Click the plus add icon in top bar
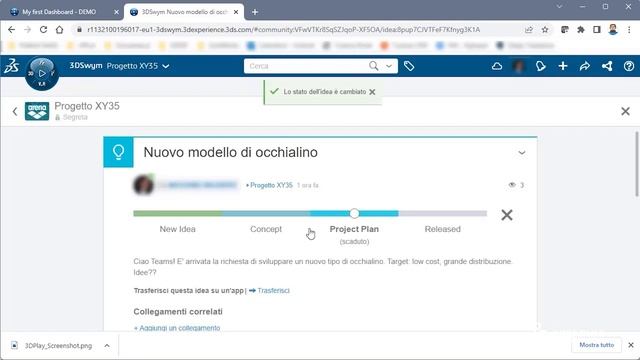640x360 pixels. click(563, 66)
